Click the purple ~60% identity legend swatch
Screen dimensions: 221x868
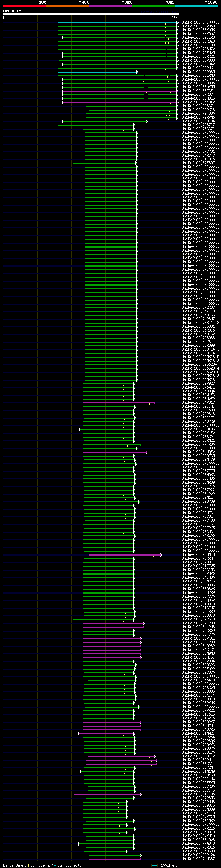[110, 6]
